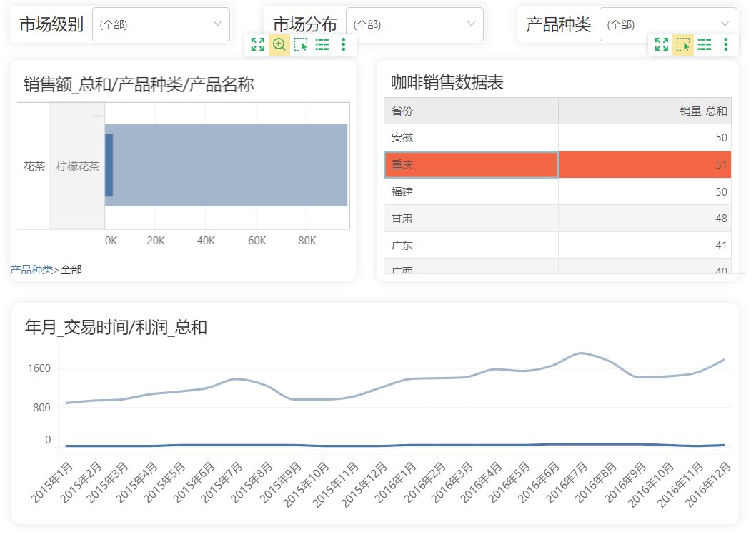Collapse the minus sign in the bar chart header
This screenshot has height=537, width=756.
pos(98,116)
